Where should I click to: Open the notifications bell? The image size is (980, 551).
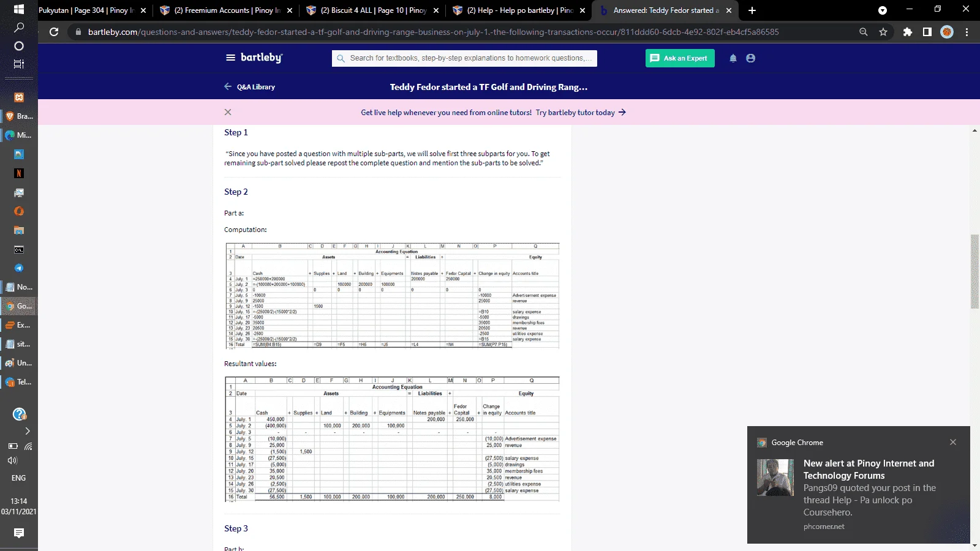click(x=733, y=58)
